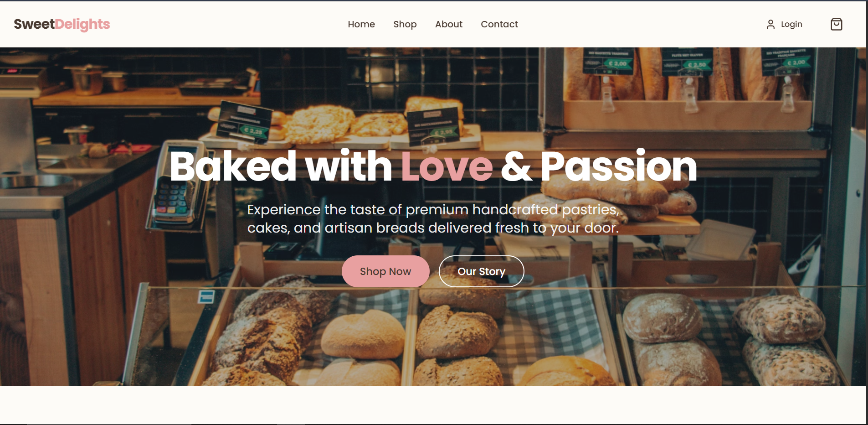Click the blue label on glass display
The width and height of the screenshot is (868, 425).
[x=206, y=297]
